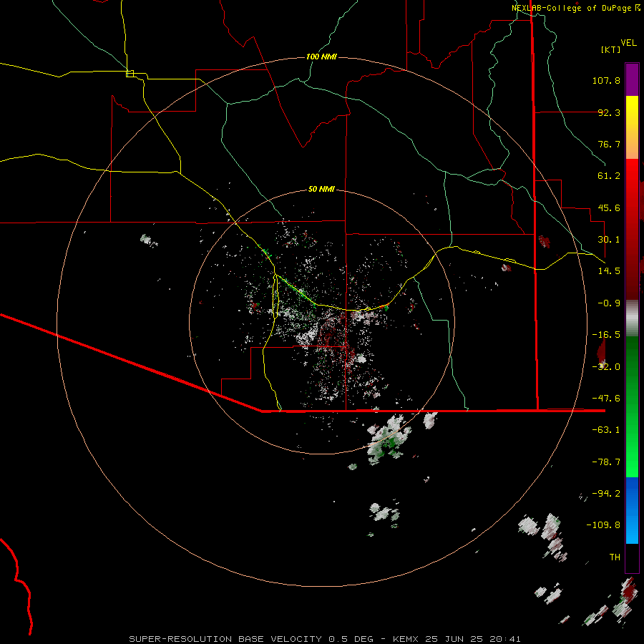Image resolution: width=644 pixels, height=644 pixels.
Task: Click the Super-Resolution Base Velocity caption
Action: (x=324, y=639)
